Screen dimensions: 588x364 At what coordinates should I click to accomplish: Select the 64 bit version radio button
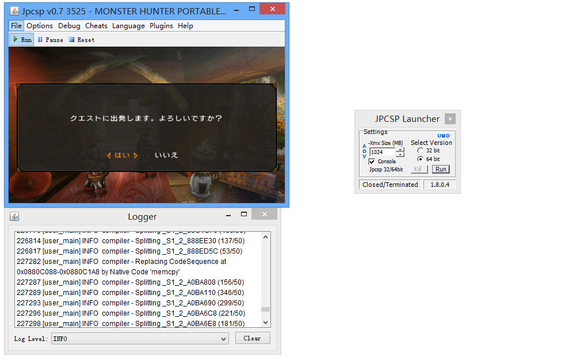[x=420, y=159]
